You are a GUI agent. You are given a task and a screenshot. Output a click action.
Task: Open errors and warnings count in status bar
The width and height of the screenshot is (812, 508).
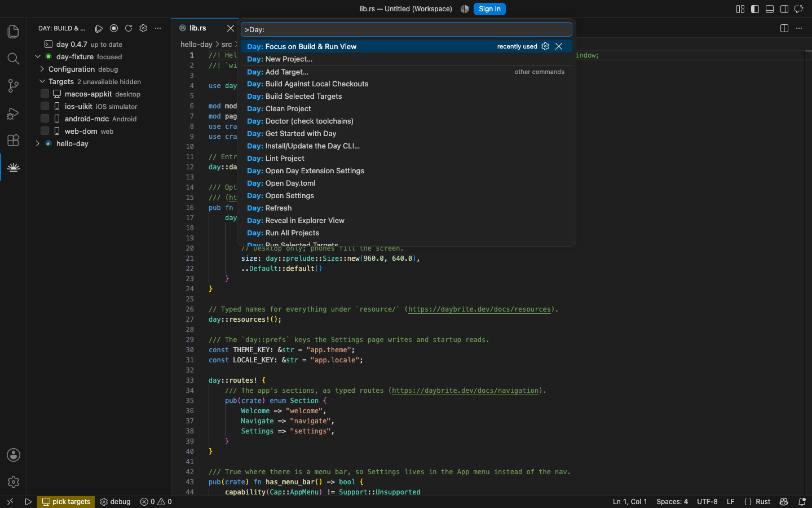tap(156, 502)
